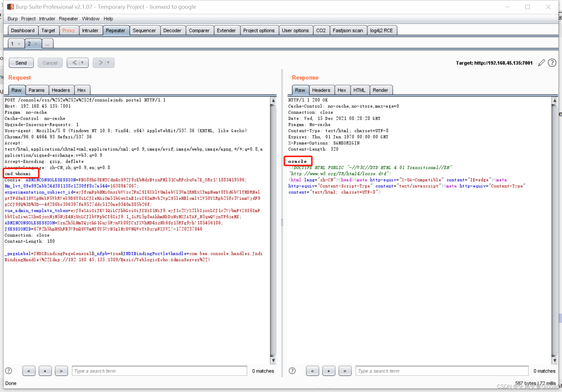Switch response view to HTML
Image resolution: width=562 pixels, height=392 pixels.
coord(359,90)
